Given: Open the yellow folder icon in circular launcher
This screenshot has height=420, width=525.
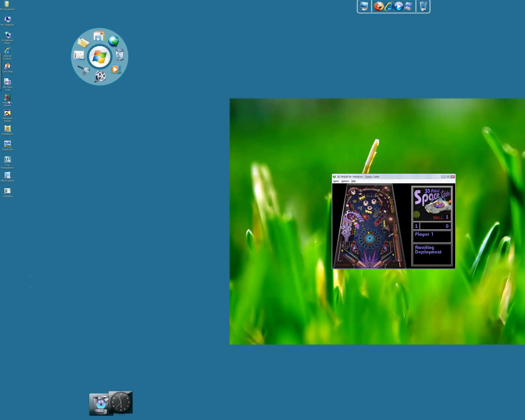Looking at the screenshot, I should coord(83,43).
